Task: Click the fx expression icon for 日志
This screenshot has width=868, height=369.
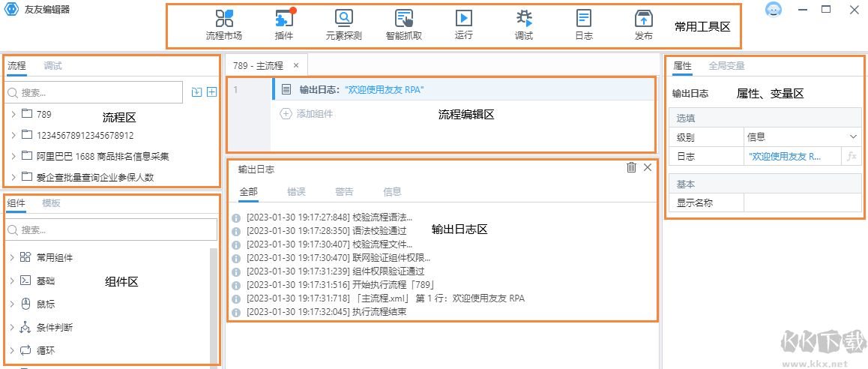Action: [x=852, y=156]
